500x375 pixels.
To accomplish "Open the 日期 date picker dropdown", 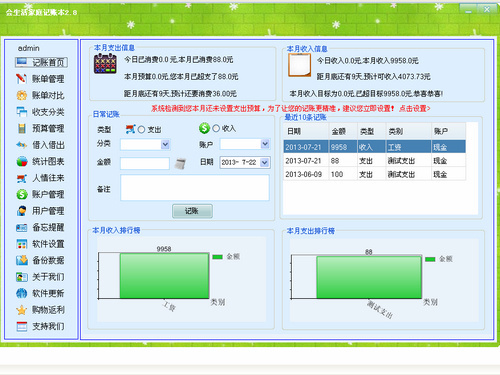I will [x=264, y=162].
